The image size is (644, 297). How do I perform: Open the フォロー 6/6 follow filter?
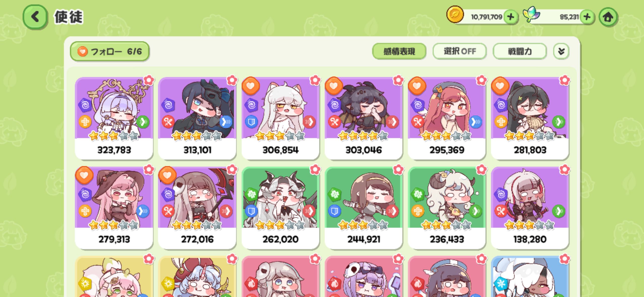110,51
